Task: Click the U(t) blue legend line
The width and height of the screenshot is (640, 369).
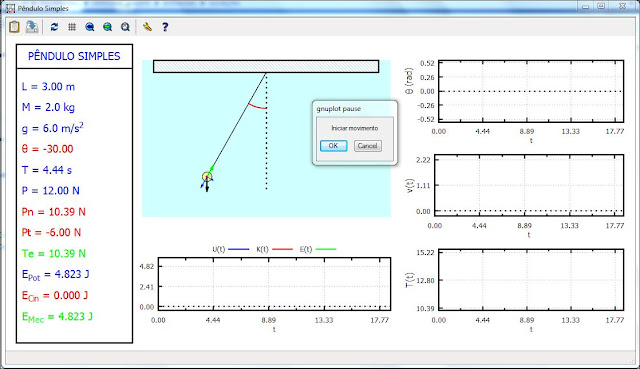Action: pyautogui.click(x=239, y=249)
